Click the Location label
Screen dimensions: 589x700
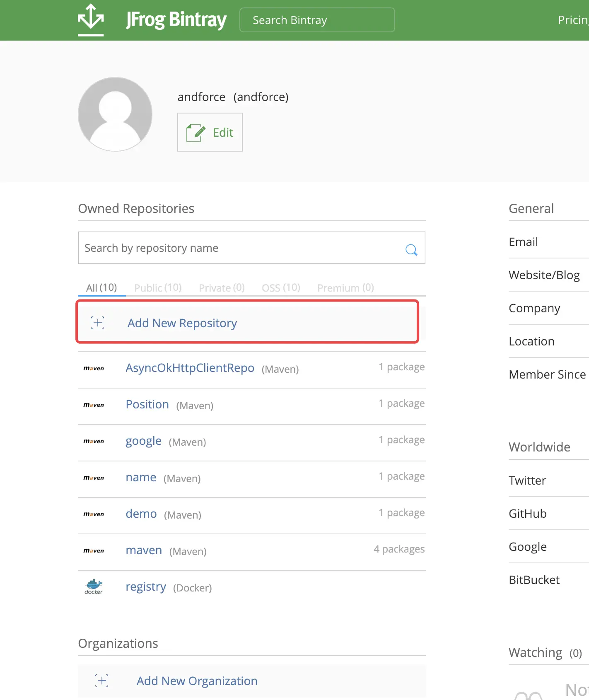click(531, 341)
